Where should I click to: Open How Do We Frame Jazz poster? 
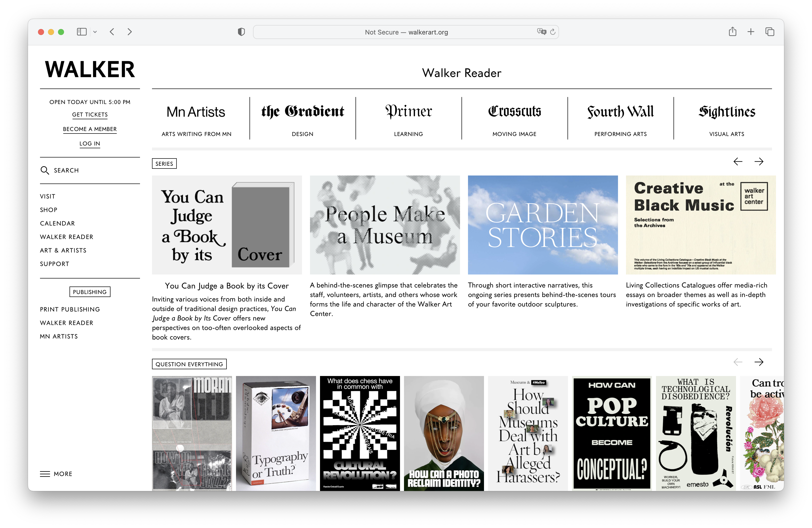[192, 433]
